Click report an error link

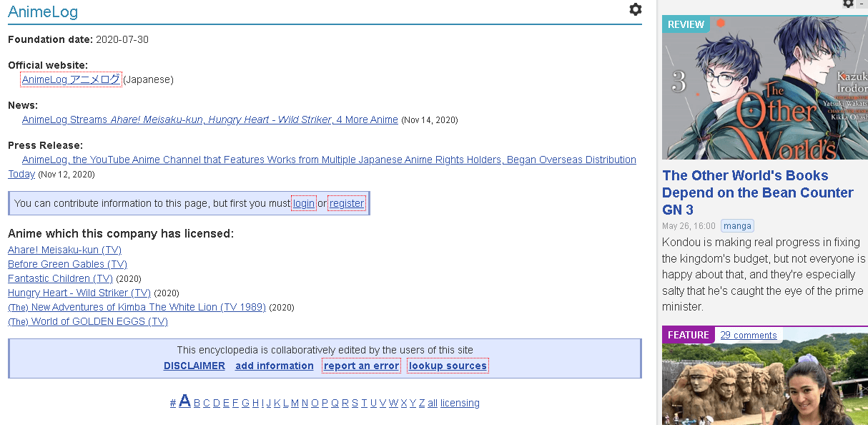click(x=361, y=366)
